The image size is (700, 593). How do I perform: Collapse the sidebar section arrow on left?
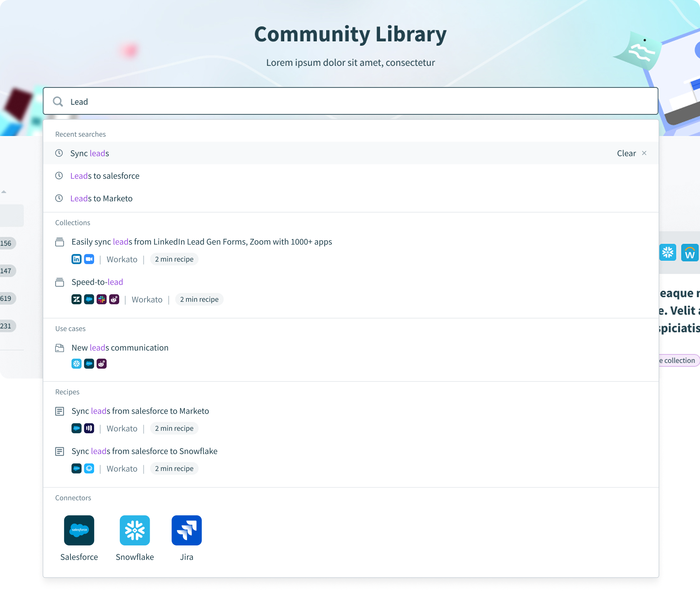[4, 192]
